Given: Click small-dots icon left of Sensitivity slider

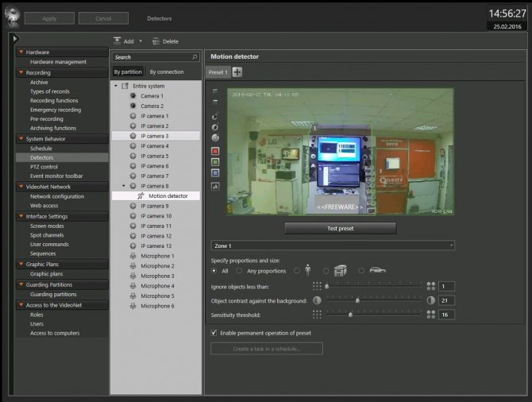Looking at the screenshot, I should click(317, 315).
